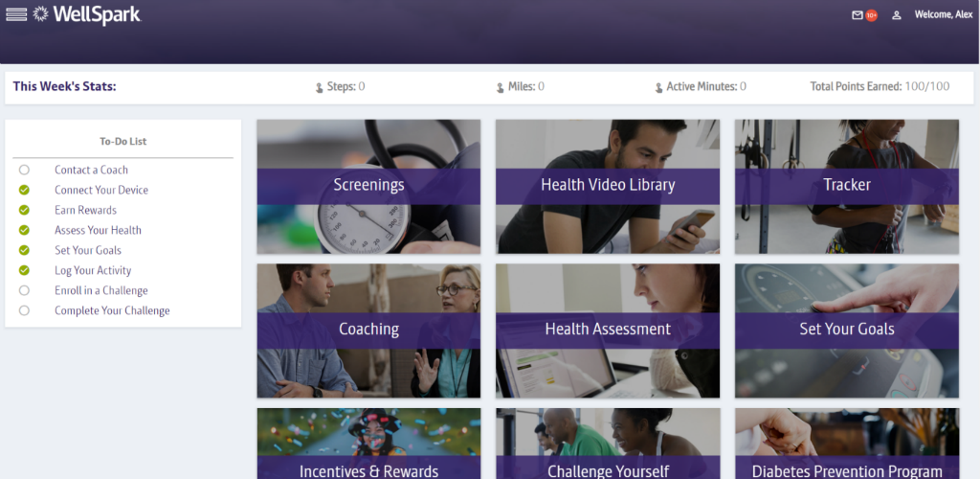Click the Miles stats icon
The width and height of the screenshot is (980, 479).
pos(500,87)
